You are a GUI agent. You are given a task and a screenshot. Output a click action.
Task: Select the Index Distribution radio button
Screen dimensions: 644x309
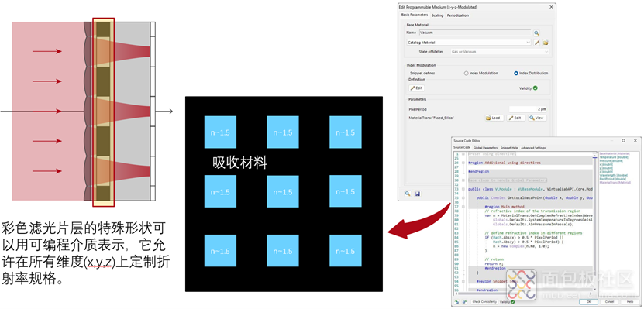(x=516, y=73)
